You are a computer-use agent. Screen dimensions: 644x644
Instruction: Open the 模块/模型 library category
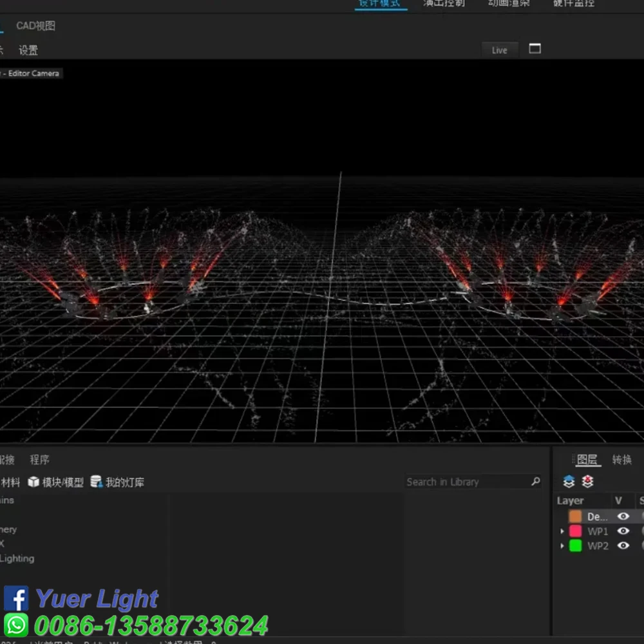tap(63, 482)
